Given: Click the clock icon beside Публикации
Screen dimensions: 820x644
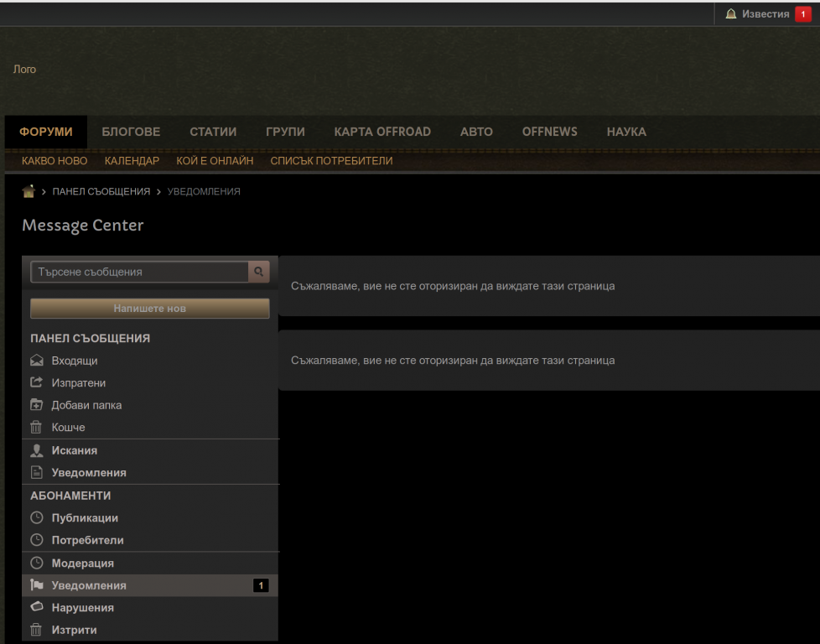Looking at the screenshot, I should click(37, 518).
